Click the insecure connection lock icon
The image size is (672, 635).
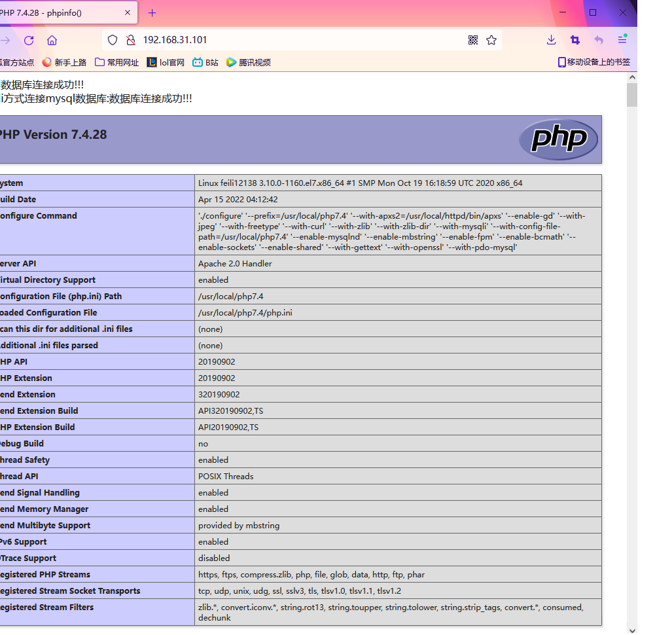pyautogui.click(x=130, y=40)
